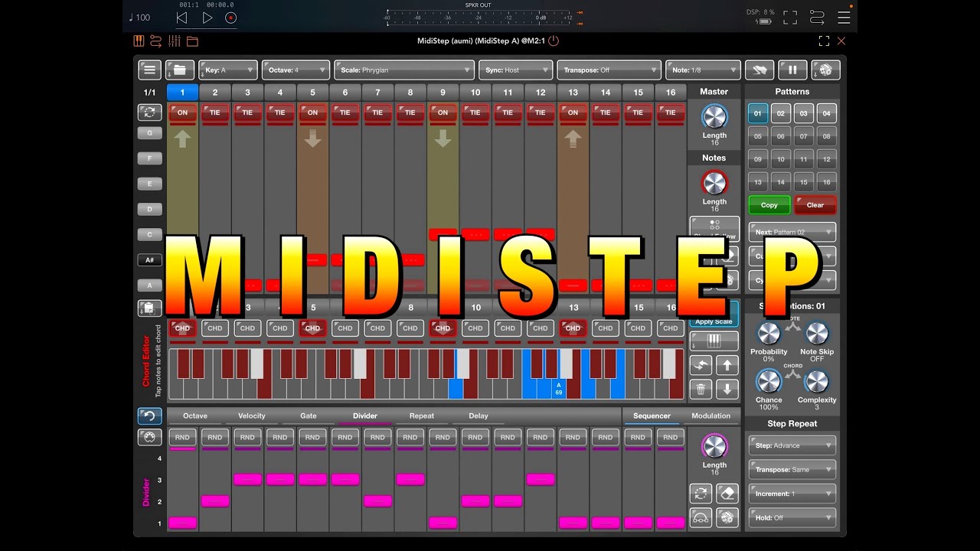Toggle step 16 TIE button
Viewport: 980px width, 551px height.
pyautogui.click(x=671, y=112)
